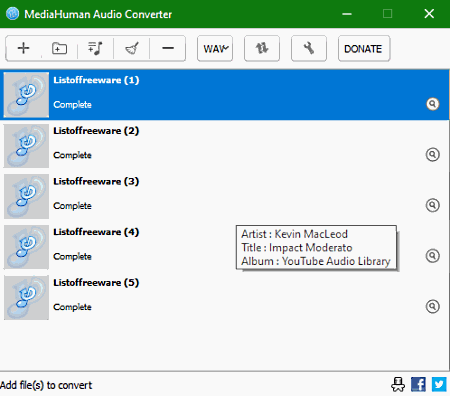The width and height of the screenshot is (450, 396).
Task: Locate the Listoffreeware (2) file with the magnifier
Action: pos(433,155)
